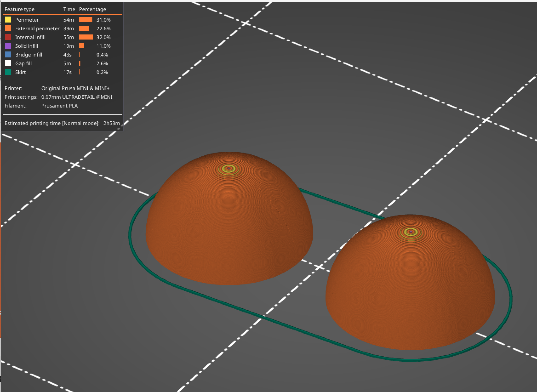This screenshot has width=537, height=392.
Task: Toggle the Internal infill feature label
Action: pos(30,37)
